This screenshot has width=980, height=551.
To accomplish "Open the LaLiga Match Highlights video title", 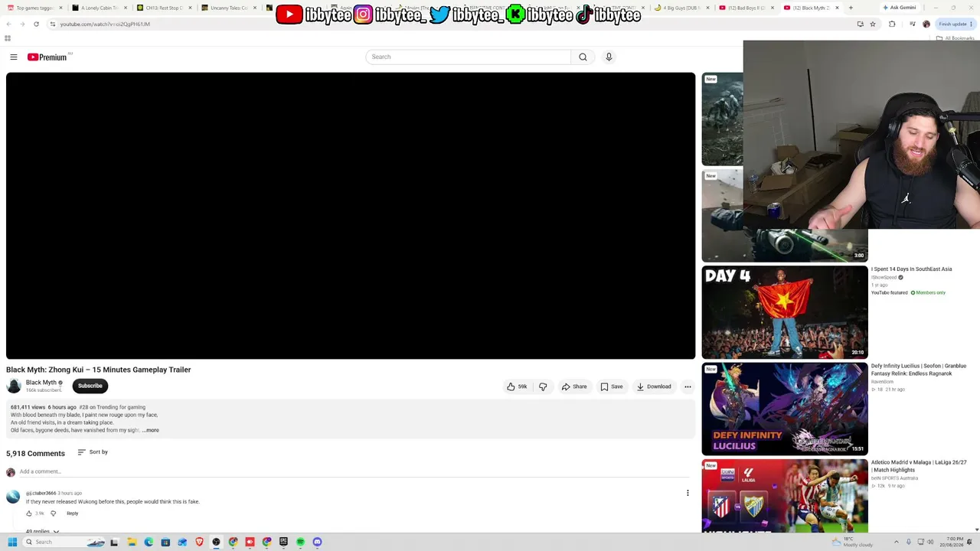I will tap(919, 466).
